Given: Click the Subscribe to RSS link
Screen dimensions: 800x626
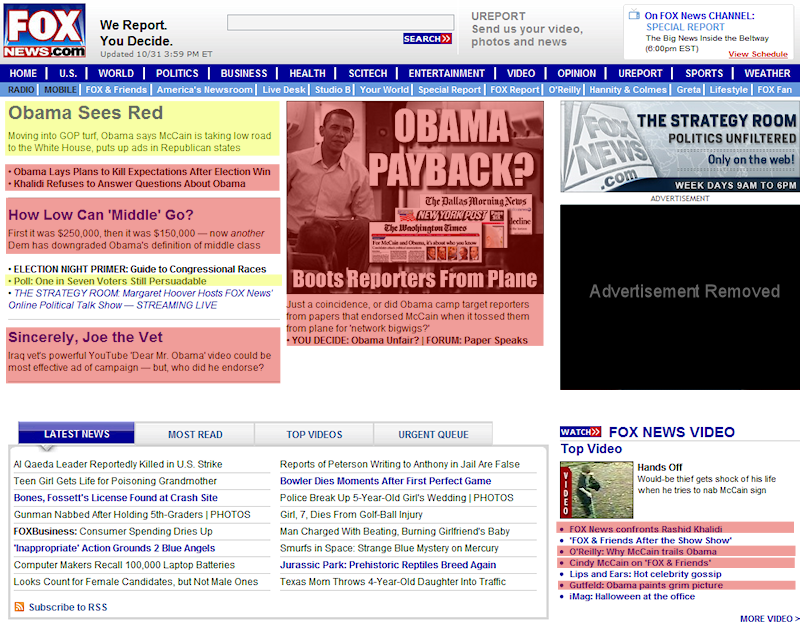Looking at the screenshot, I should pos(68,607).
